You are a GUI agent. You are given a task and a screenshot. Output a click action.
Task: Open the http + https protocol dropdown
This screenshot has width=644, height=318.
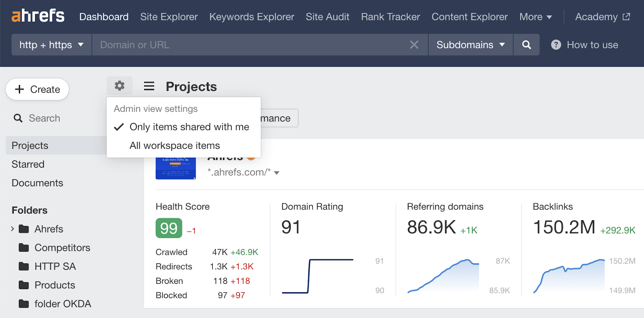[x=52, y=45]
